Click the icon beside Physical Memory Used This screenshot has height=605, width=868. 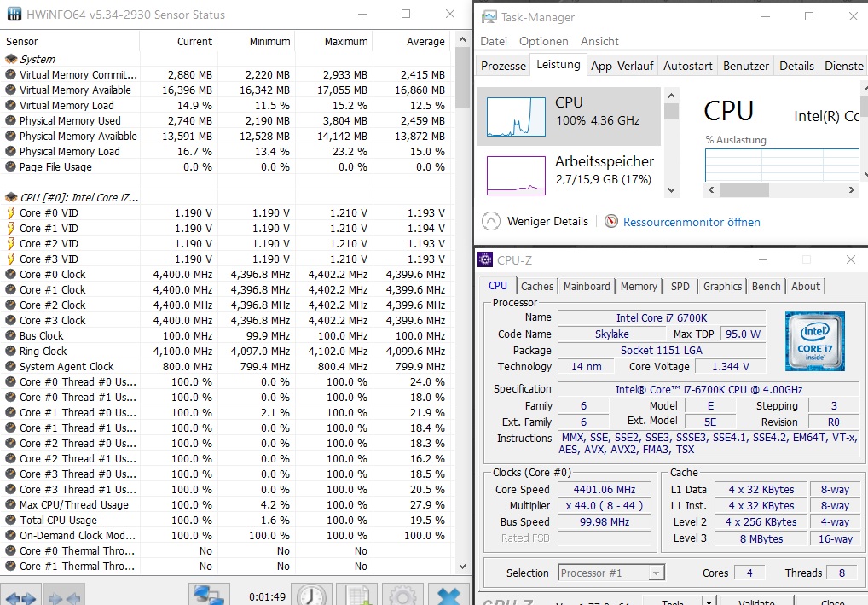[10, 121]
